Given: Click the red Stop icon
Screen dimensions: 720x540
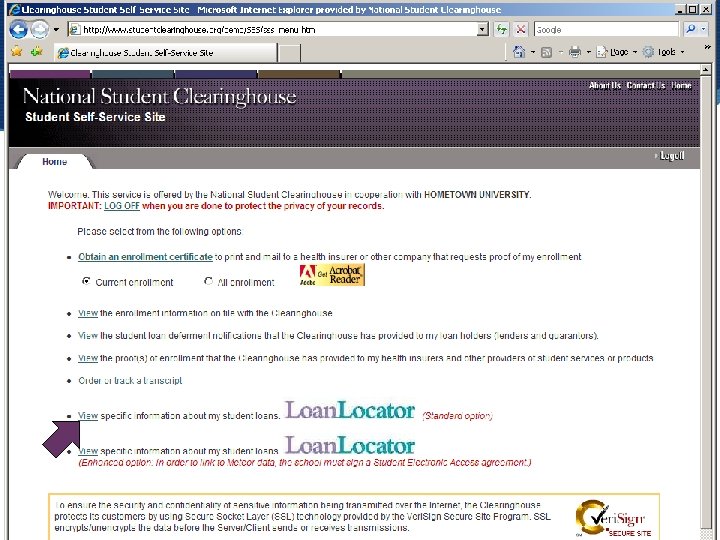Looking at the screenshot, I should (521, 30).
